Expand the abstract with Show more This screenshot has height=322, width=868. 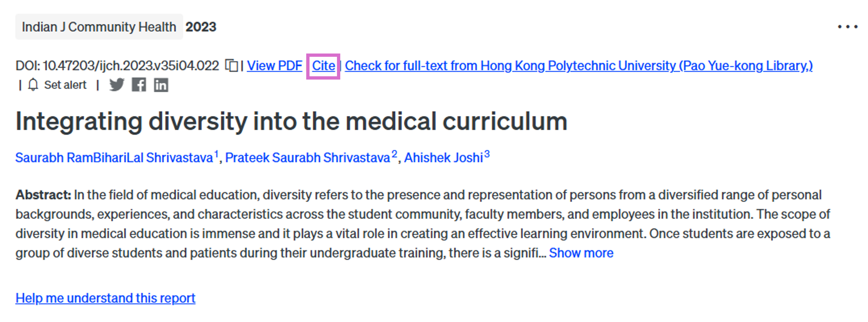[x=581, y=253]
